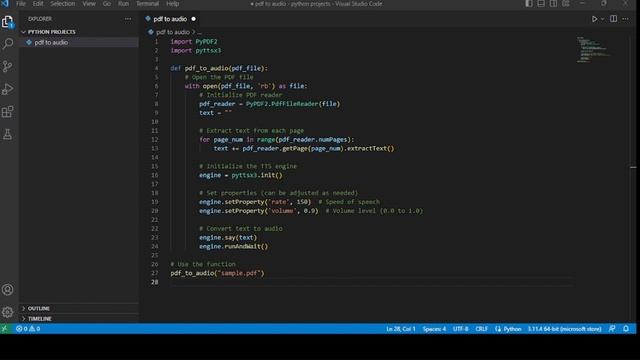The height and width of the screenshot is (360, 640).
Task: Open the Selection menu
Action: 62,4
